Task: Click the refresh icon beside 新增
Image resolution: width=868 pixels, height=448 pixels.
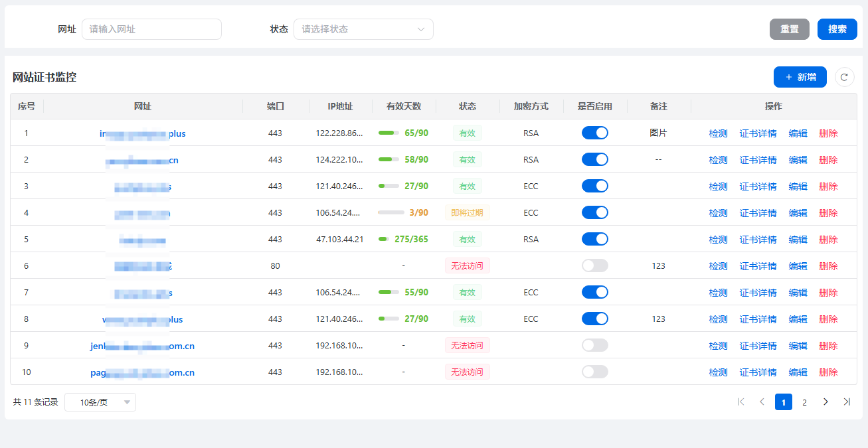Action: click(x=844, y=77)
